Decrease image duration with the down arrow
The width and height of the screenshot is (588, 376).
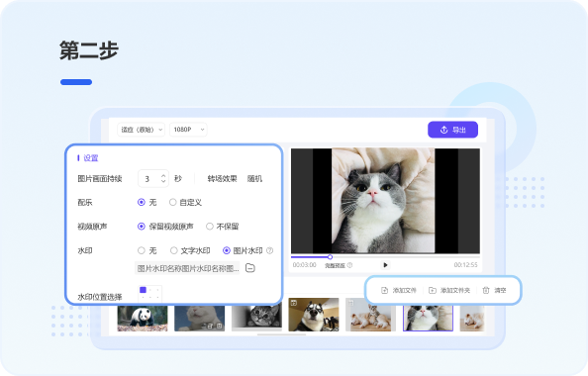163,181
